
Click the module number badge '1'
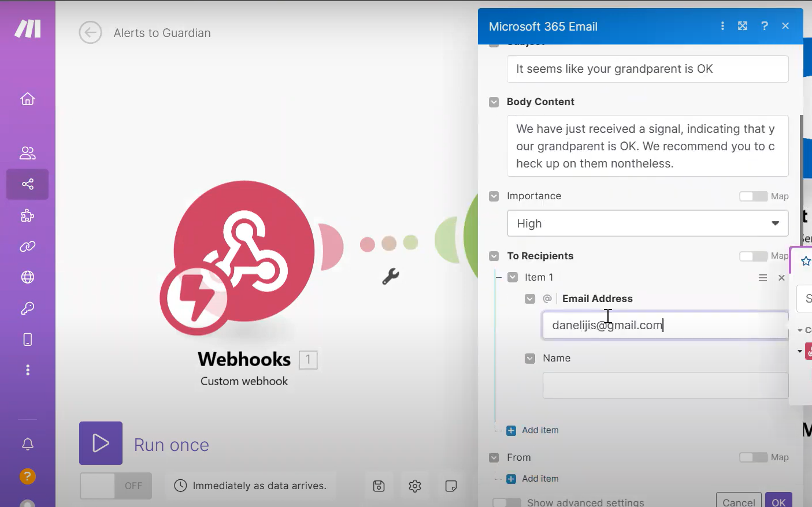(308, 360)
